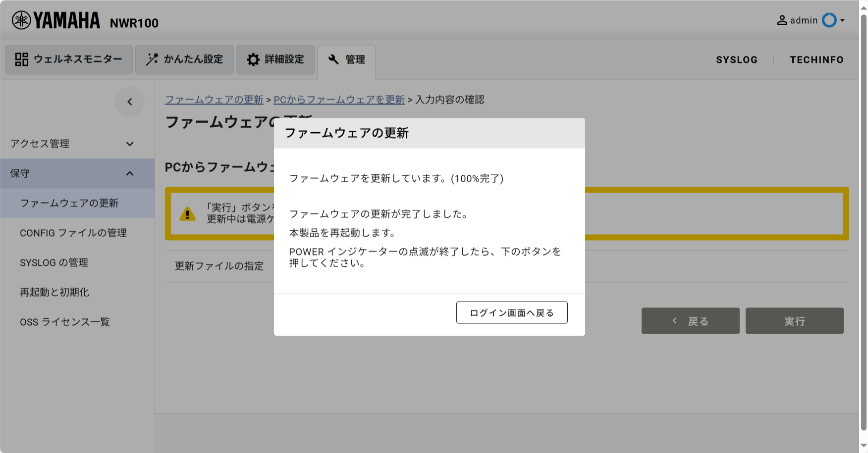This screenshot has width=868, height=453.
Task: Click the admin user profile icon
Action: [782, 20]
